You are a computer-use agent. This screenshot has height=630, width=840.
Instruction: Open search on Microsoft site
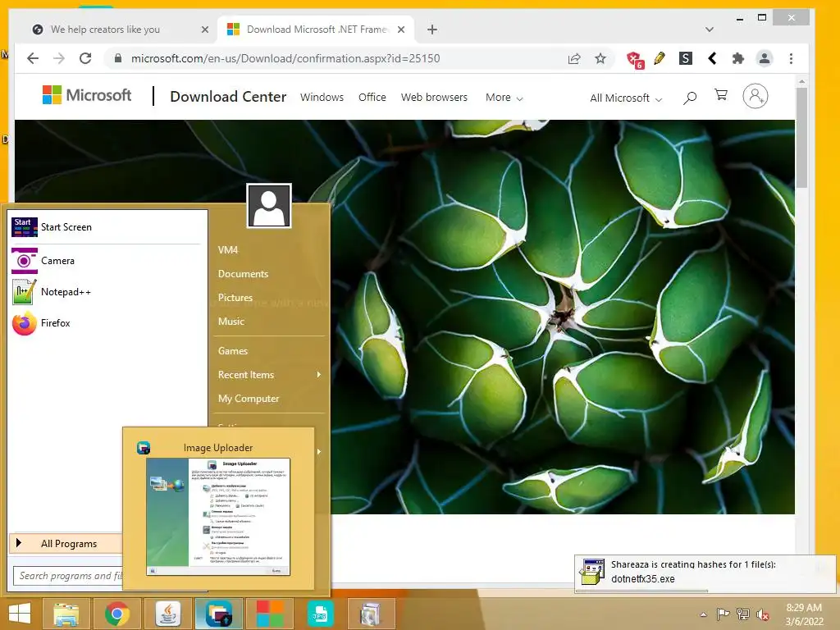click(x=690, y=98)
